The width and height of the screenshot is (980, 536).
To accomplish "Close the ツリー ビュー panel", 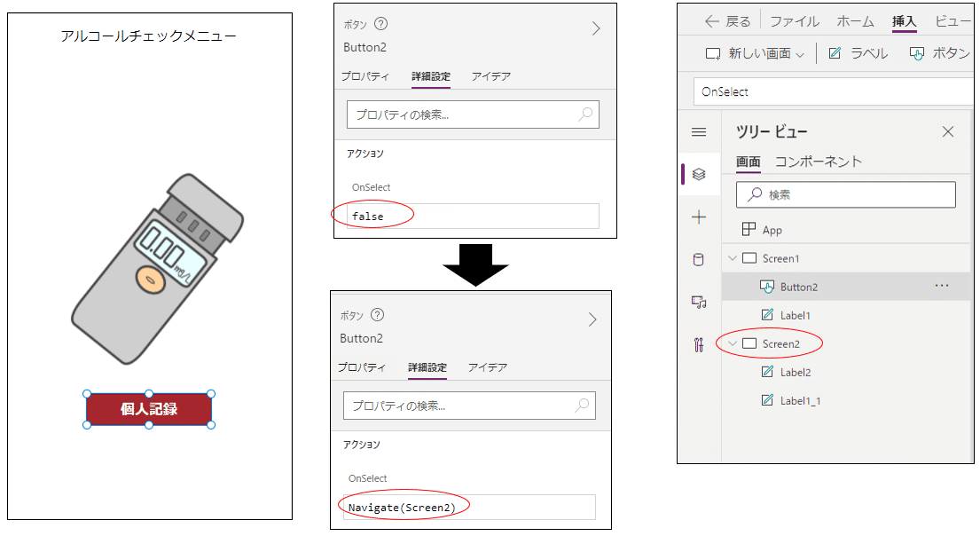I will (x=947, y=131).
